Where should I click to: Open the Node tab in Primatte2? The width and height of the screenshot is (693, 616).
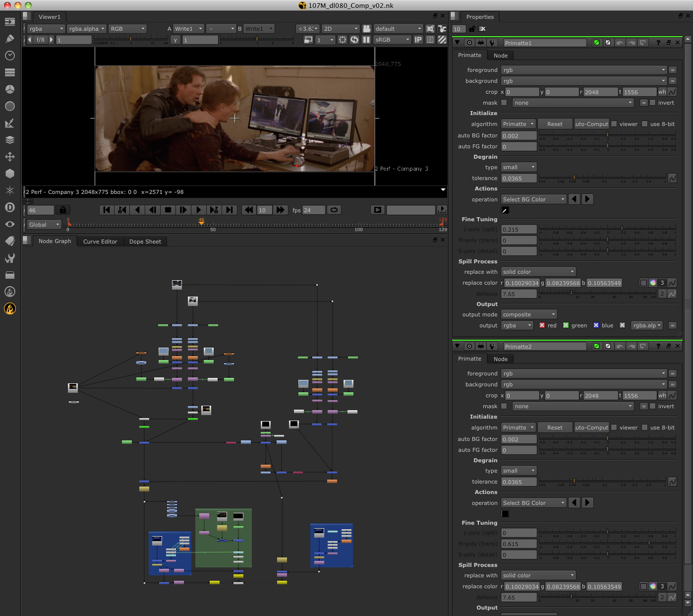501,359
